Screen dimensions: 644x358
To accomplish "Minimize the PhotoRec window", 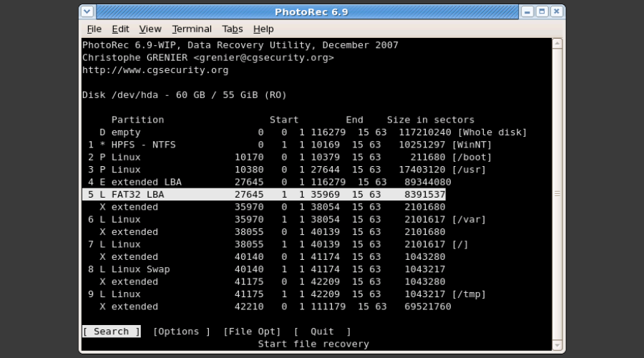I will coord(527,11).
